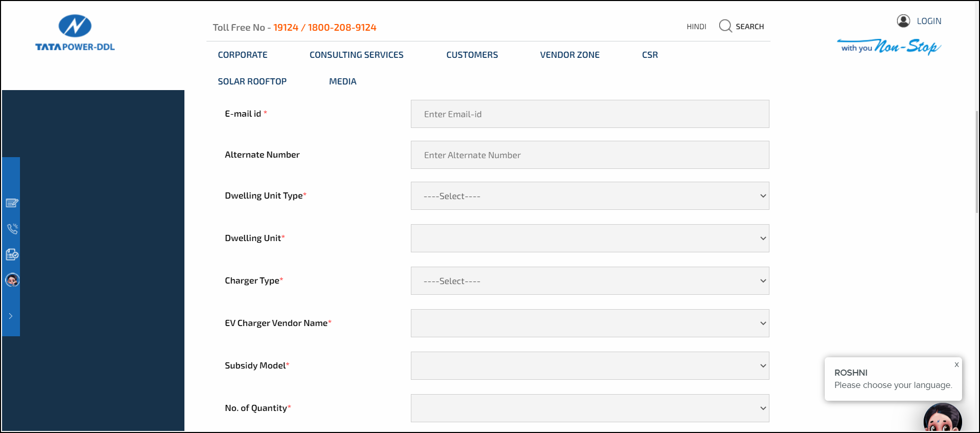980x433 pixels.
Task: Close the Roshni language popup
Action: click(956, 364)
